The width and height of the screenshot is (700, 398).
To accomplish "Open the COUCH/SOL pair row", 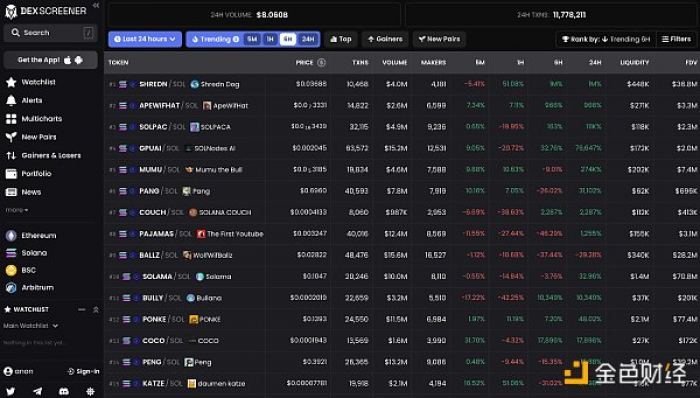I will (x=402, y=212).
